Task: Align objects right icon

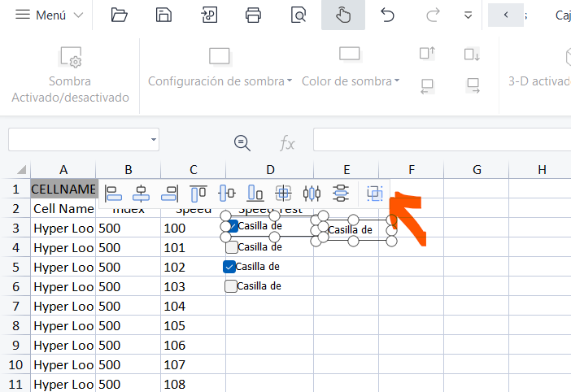Action: pyautogui.click(x=170, y=194)
